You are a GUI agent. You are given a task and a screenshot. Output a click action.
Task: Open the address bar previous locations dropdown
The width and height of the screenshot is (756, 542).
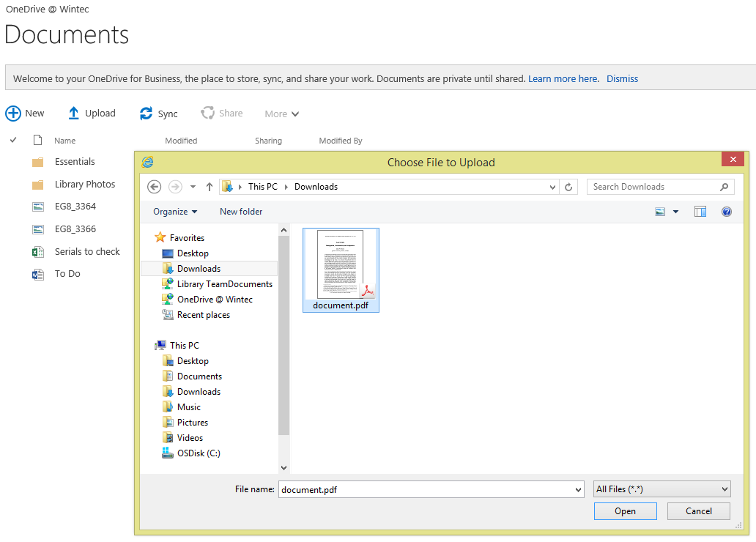coord(552,187)
